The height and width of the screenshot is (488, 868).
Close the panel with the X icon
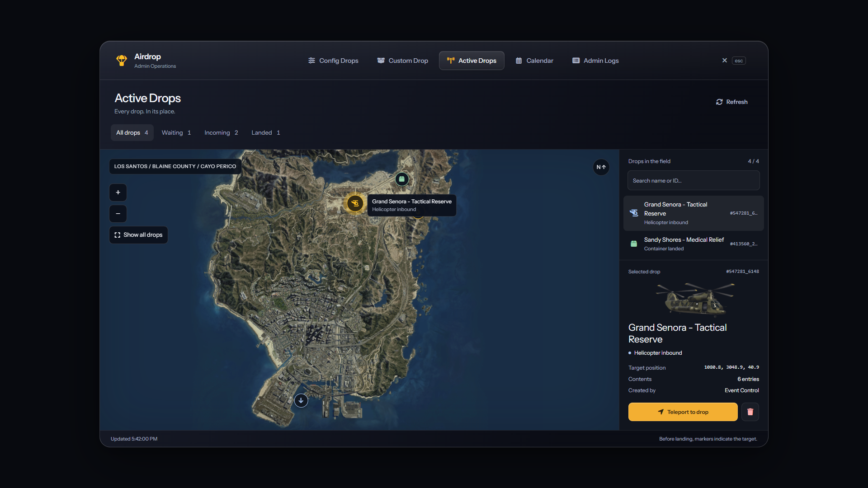pos(725,61)
